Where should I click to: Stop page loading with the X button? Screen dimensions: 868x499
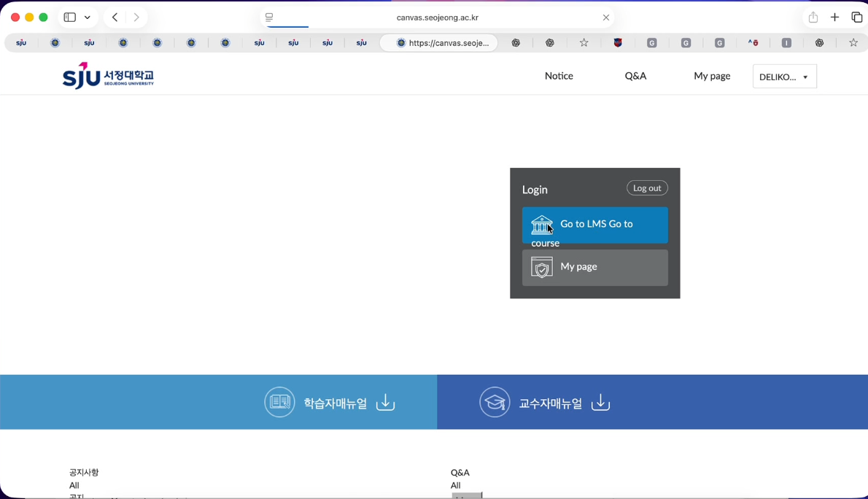pyautogui.click(x=606, y=18)
